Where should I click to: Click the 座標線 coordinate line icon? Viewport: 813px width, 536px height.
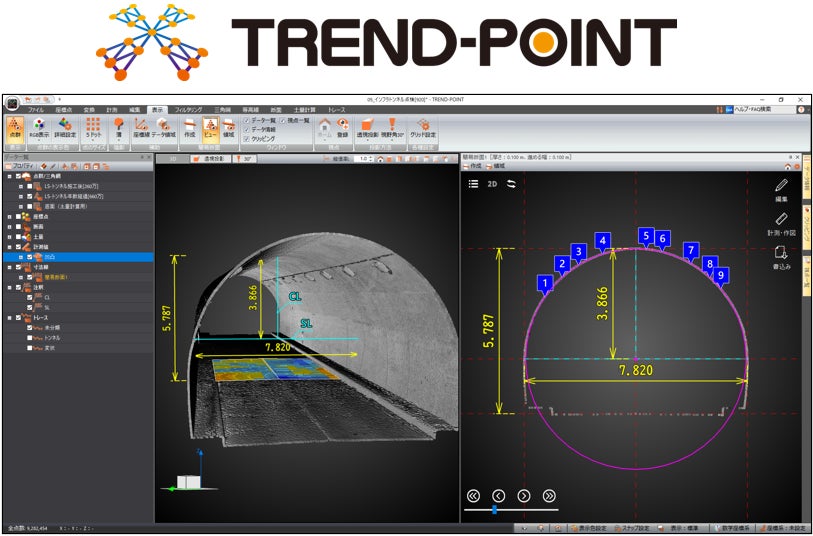coord(141,128)
